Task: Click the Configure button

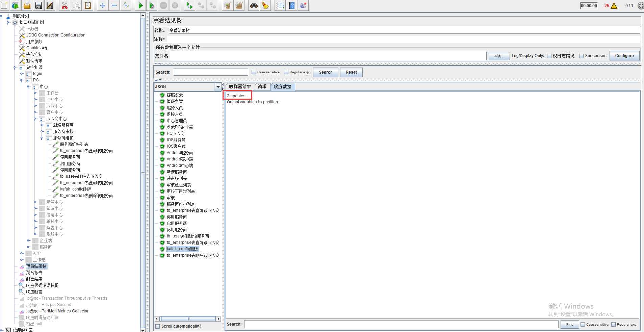Action: [x=624, y=56]
